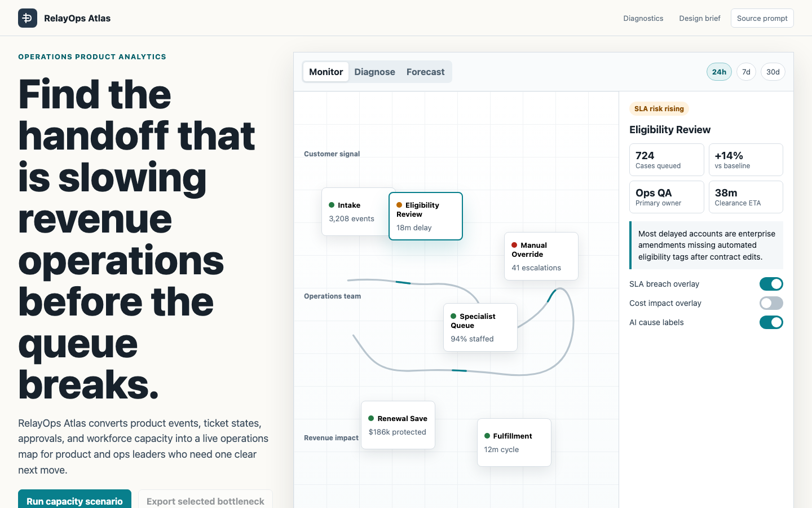Select the Specialist Queue node card
The width and height of the screenshot is (812, 508).
tap(480, 327)
